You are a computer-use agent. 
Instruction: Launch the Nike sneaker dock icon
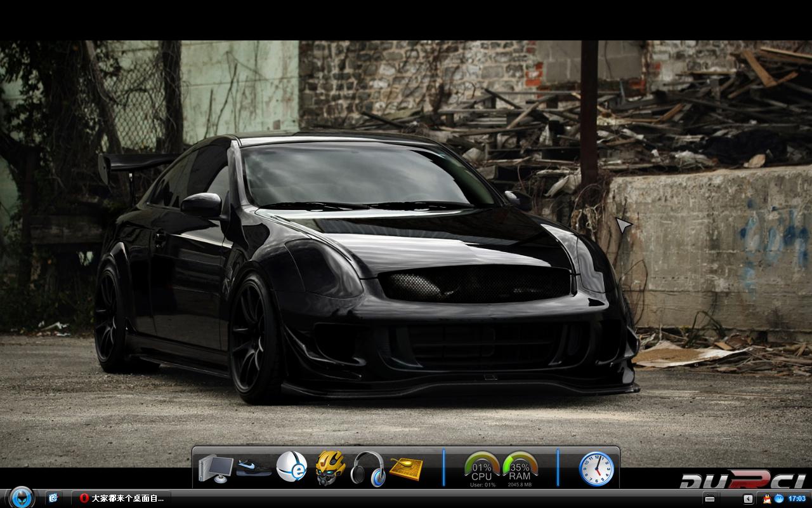click(x=254, y=469)
